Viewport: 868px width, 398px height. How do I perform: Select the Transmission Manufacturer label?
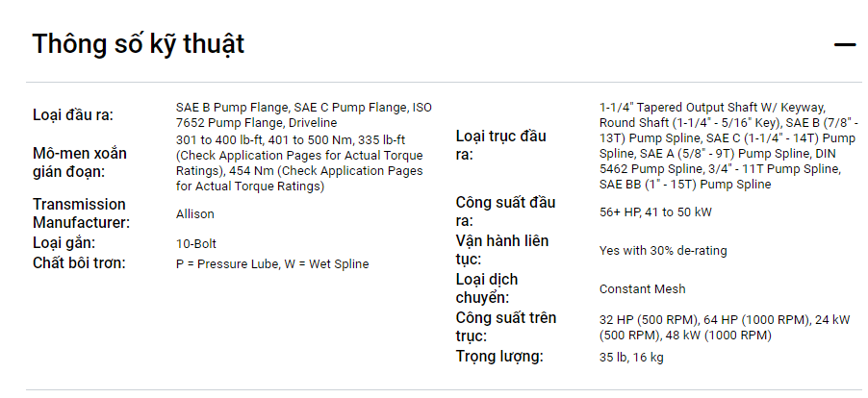point(81,213)
